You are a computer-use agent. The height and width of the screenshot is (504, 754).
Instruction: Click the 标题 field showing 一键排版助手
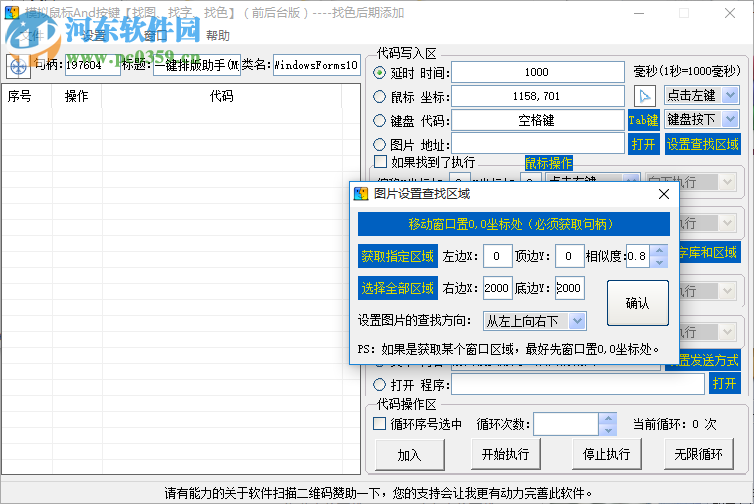coord(197,65)
